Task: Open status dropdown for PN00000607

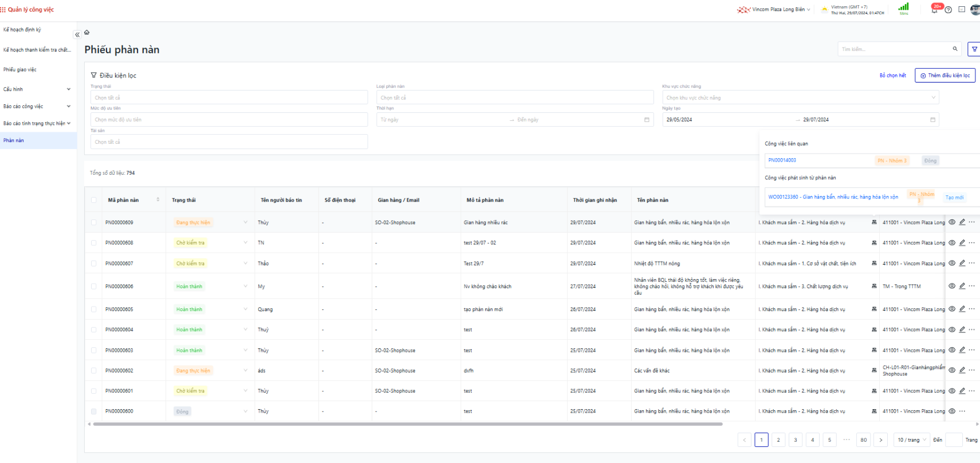Action: coord(245,264)
